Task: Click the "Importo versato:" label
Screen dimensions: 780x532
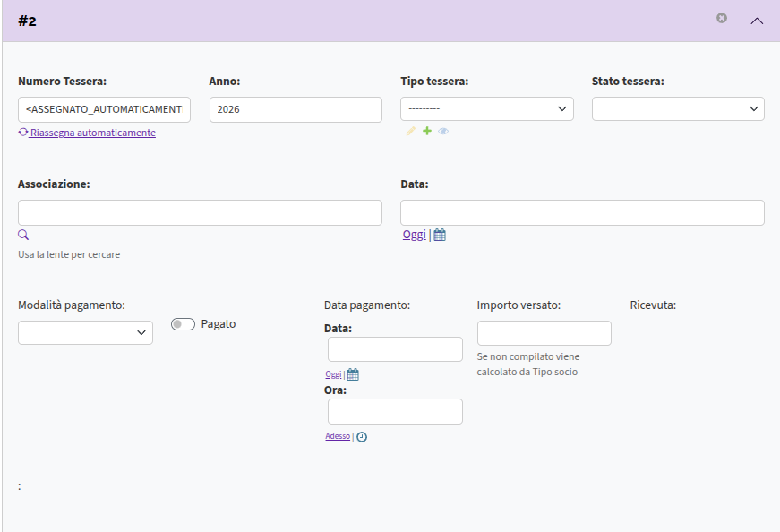Action: point(519,305)
